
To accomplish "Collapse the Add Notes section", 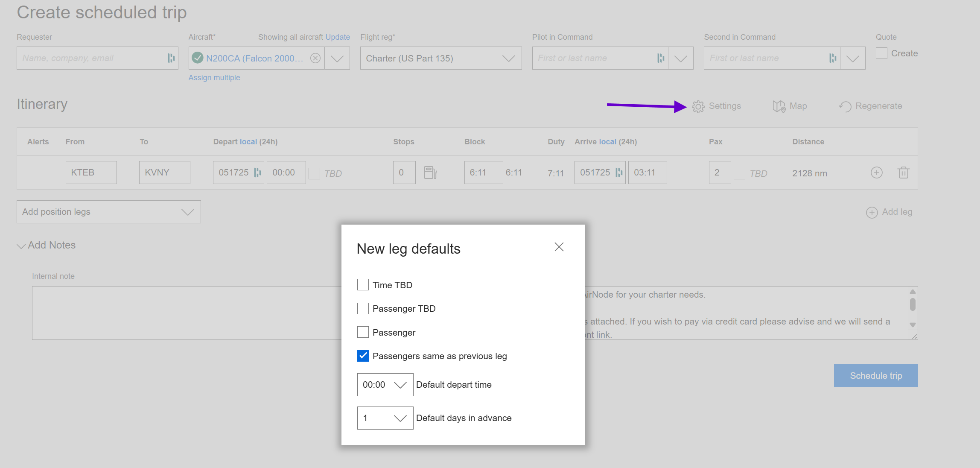I will coord(47,246).
